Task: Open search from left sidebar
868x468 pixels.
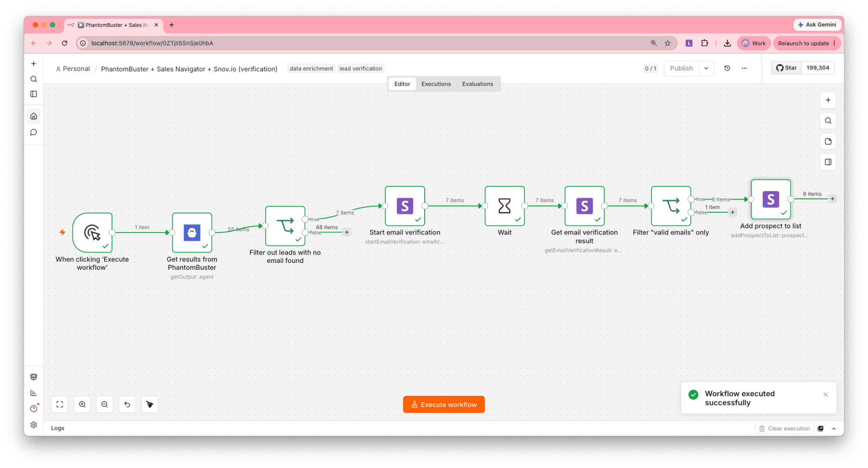Action: 33,79
